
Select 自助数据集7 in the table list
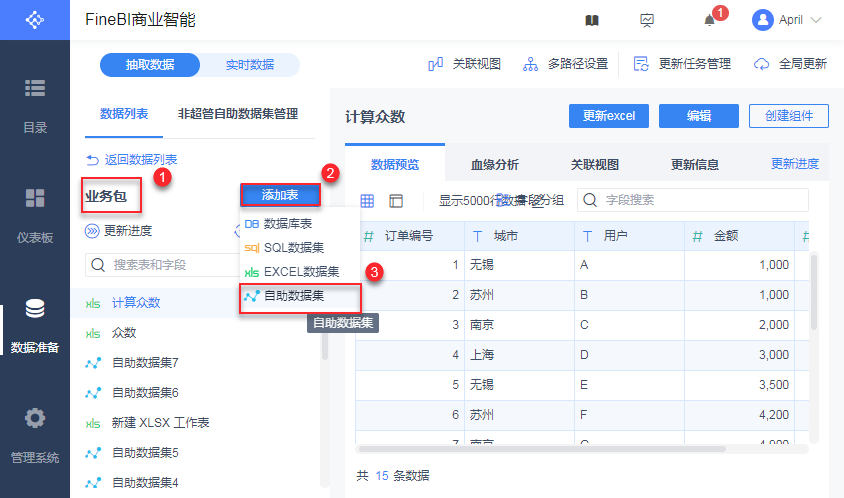(145, 362)
